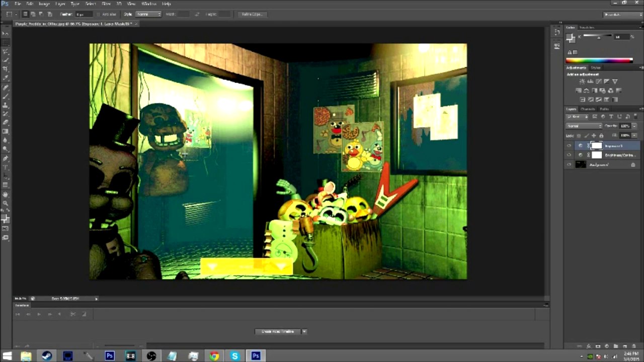Add a Color Balance adjustment
The width and height of the screenshot is (644, 362).
(x=587, y=90)
